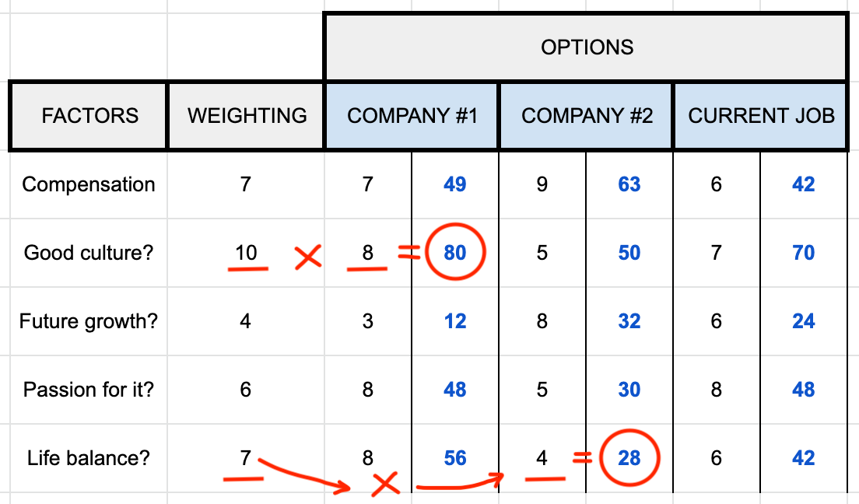Screen dimensions: 859x504
Task: Click the circled 80 score cell
Action: click(454, 253)
